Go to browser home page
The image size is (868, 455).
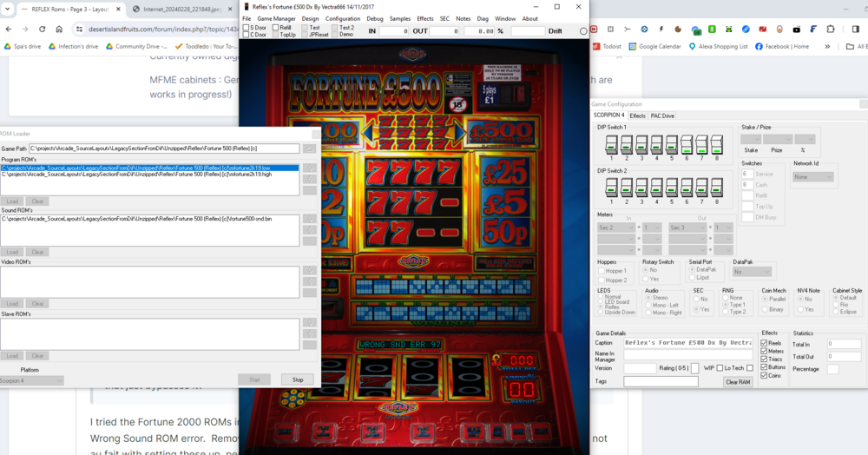59,29
